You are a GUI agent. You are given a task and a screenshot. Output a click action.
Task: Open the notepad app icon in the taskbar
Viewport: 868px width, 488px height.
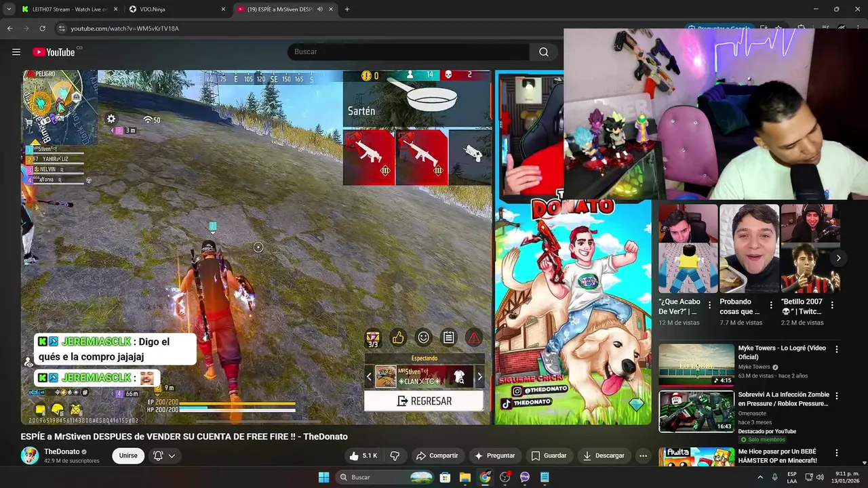click(545, 477)
